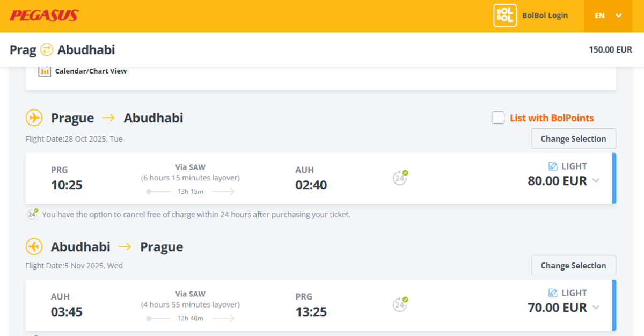Open the EN language dropdown
This screenshot has height=336, width=644.
(608, 16)
